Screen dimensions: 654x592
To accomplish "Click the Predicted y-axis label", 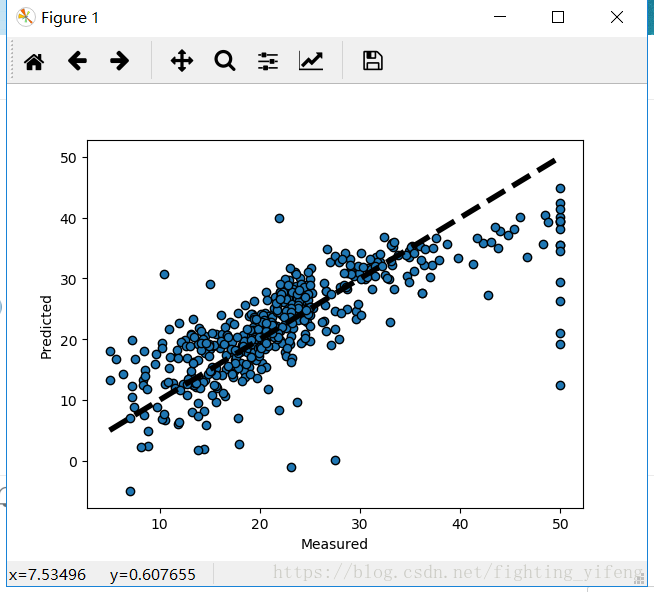I will 46,327.
